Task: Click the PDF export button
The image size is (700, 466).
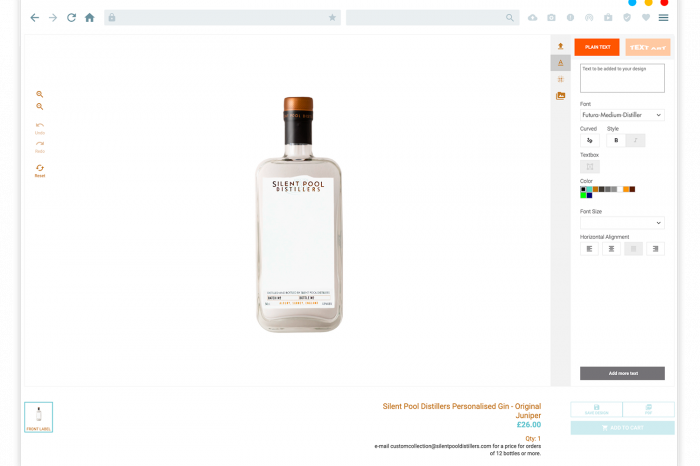Action: [x=648, y=409]
